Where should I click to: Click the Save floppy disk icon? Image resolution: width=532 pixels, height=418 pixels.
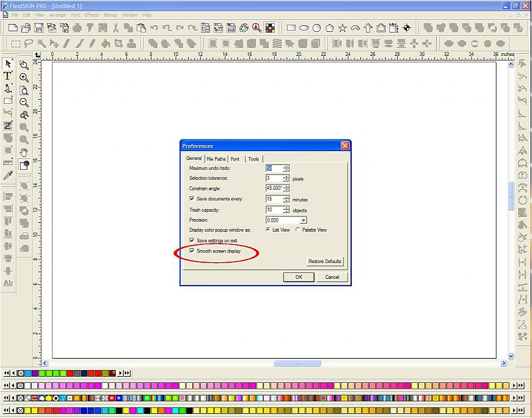point(39,28)
